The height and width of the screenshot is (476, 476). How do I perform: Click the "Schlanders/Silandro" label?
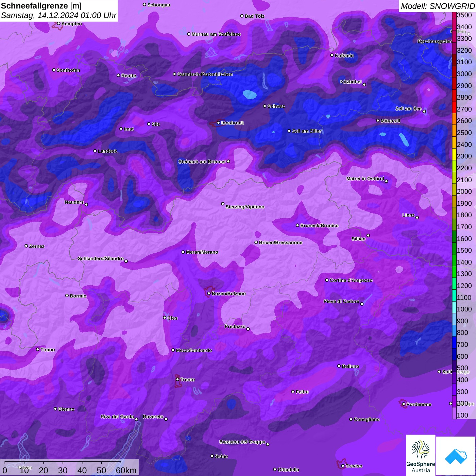click(101, 258)
